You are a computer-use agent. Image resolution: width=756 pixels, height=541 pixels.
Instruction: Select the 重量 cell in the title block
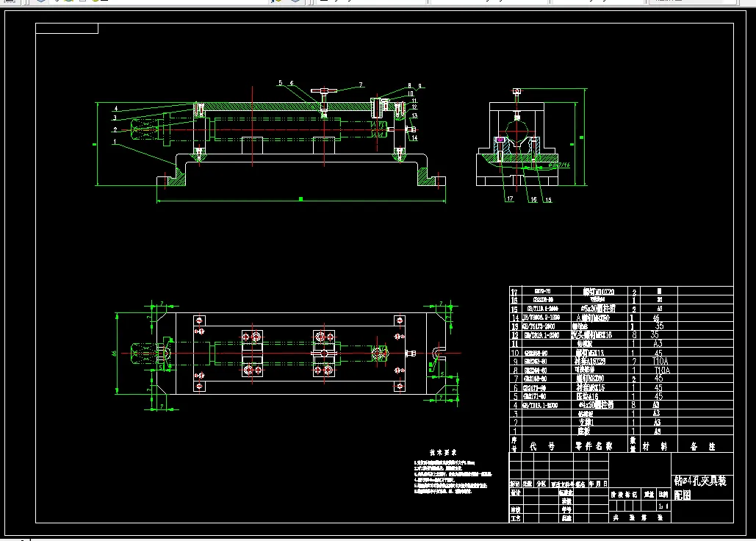tap(649, 494)
